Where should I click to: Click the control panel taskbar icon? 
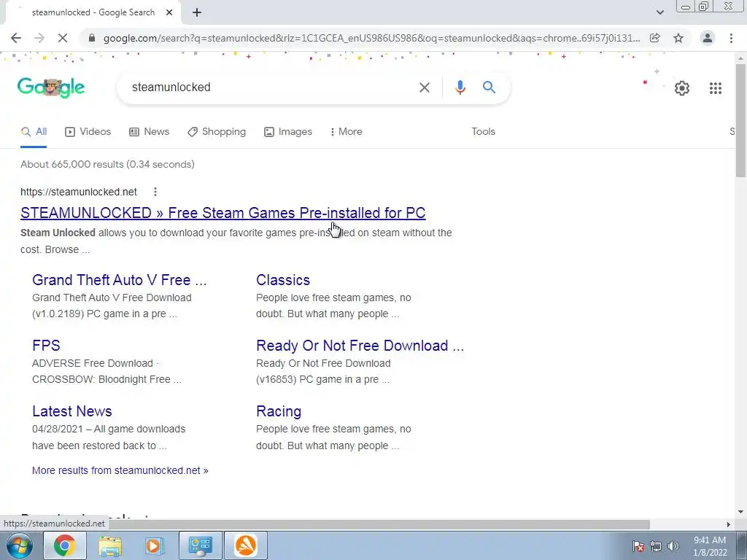[x=200, y=545]
